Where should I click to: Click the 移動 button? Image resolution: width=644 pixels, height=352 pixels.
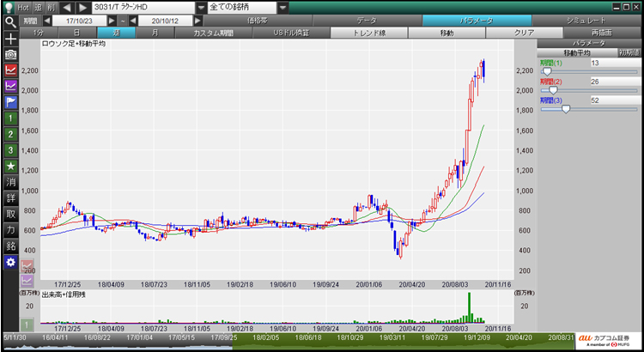(x=447, y=33)
